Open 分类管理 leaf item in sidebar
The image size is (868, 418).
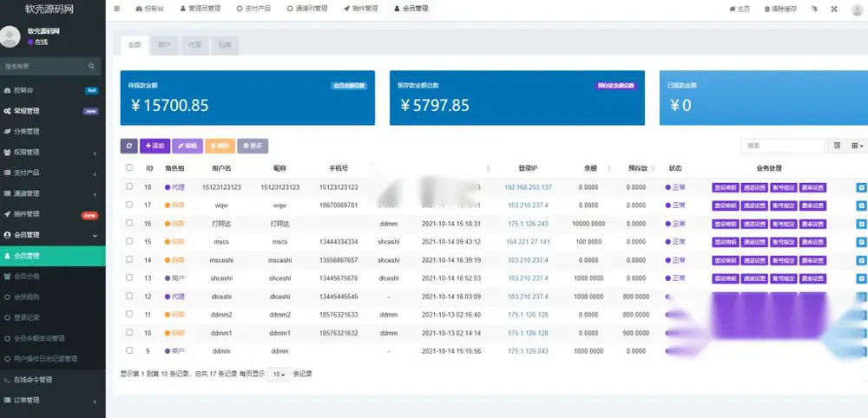coord(53,132)
